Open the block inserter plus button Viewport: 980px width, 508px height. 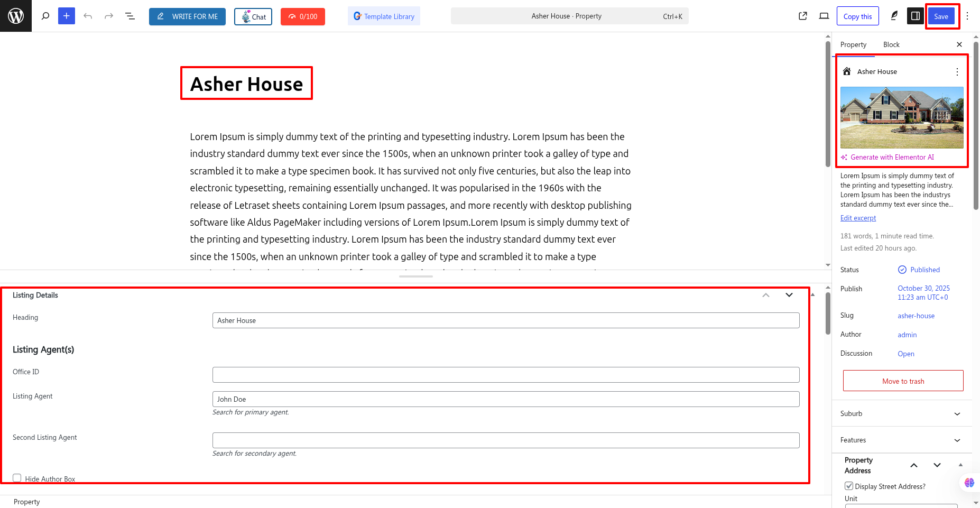pyautogui.click(x=66, y=16)
